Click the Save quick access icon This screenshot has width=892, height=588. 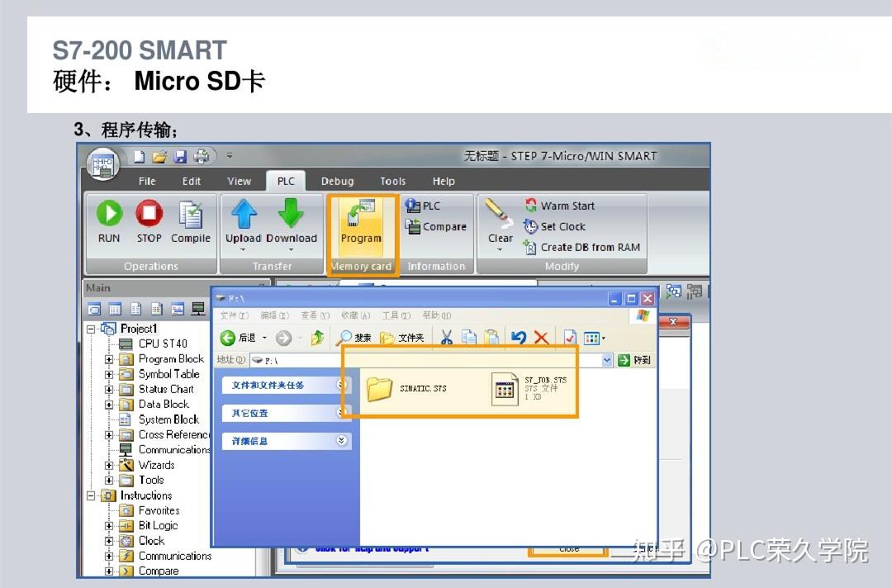[x=181, y=156]
